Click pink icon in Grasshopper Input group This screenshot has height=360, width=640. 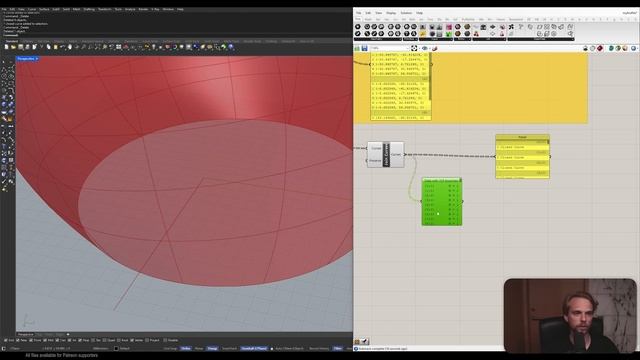449,27
